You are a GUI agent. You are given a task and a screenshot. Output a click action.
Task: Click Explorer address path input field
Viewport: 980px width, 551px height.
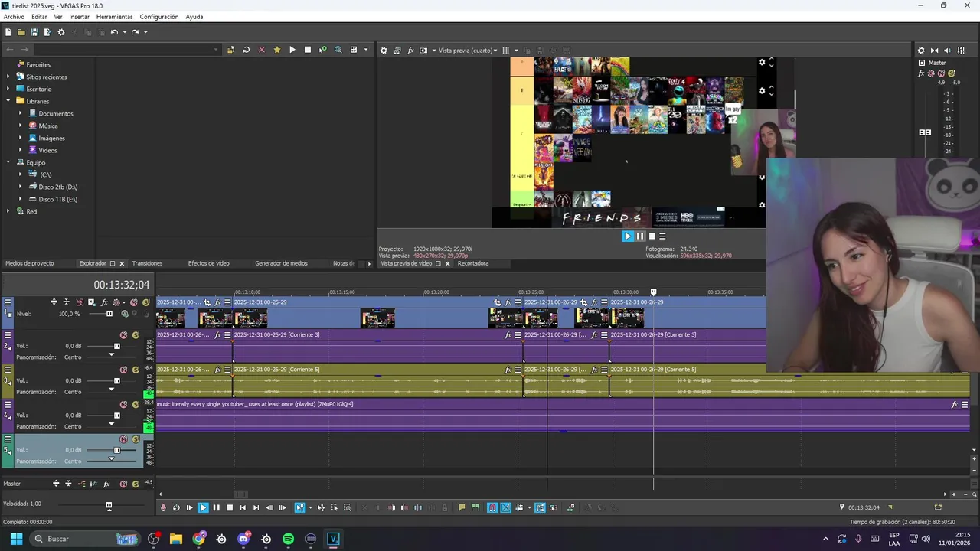[127, 50]
